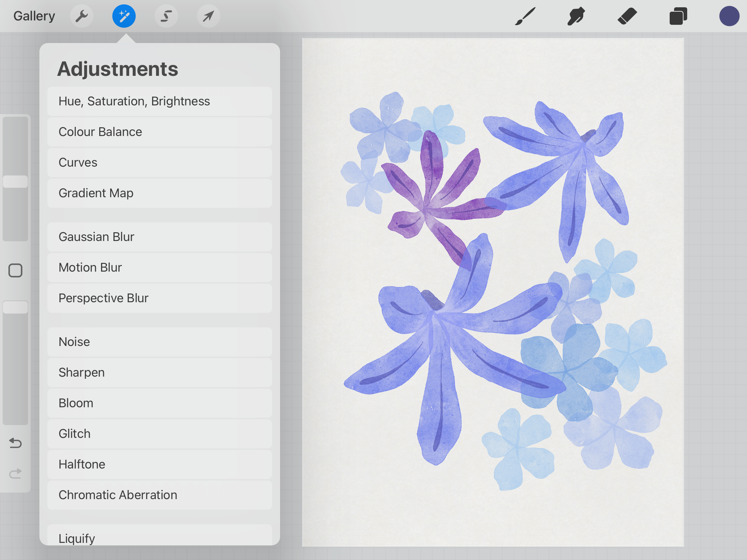Apply the Halftone effect

pos(160,464)
